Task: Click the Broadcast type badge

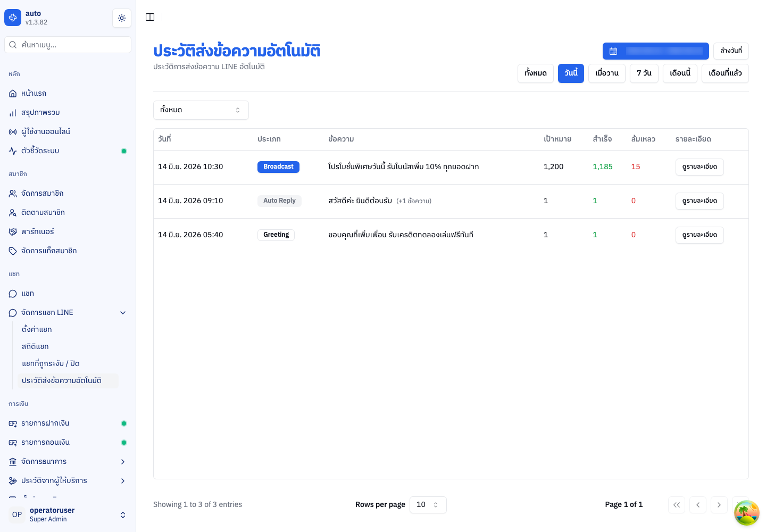Action: (278, 167)
